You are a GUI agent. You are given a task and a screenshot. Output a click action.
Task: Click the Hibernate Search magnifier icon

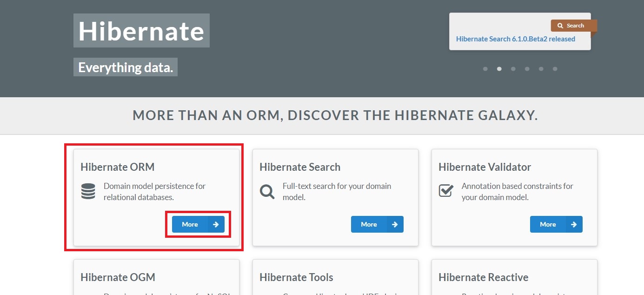(x=267, y=191)
